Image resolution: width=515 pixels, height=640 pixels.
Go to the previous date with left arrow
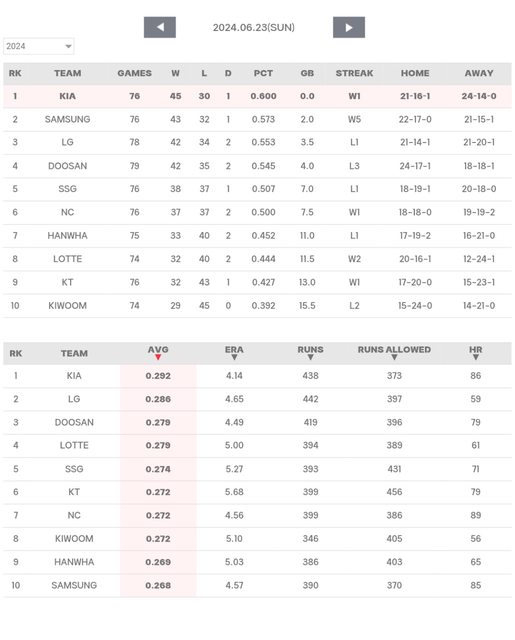tap(160, 27)
